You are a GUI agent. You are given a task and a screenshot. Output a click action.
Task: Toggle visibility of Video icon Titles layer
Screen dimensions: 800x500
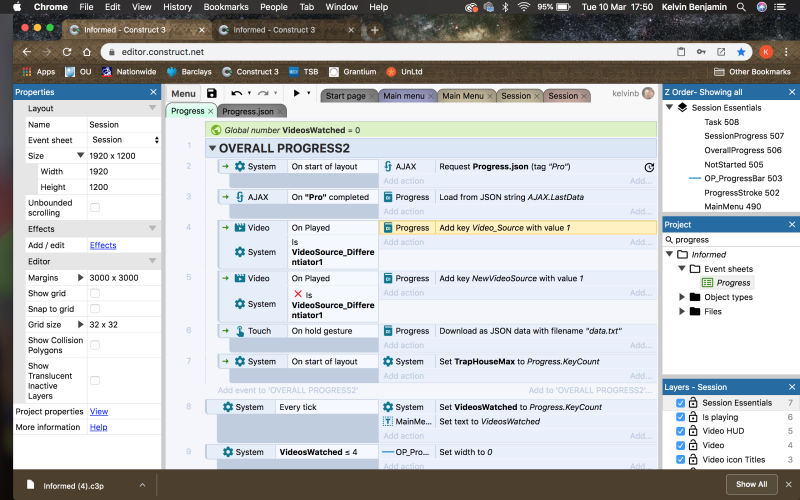(680, 460)
